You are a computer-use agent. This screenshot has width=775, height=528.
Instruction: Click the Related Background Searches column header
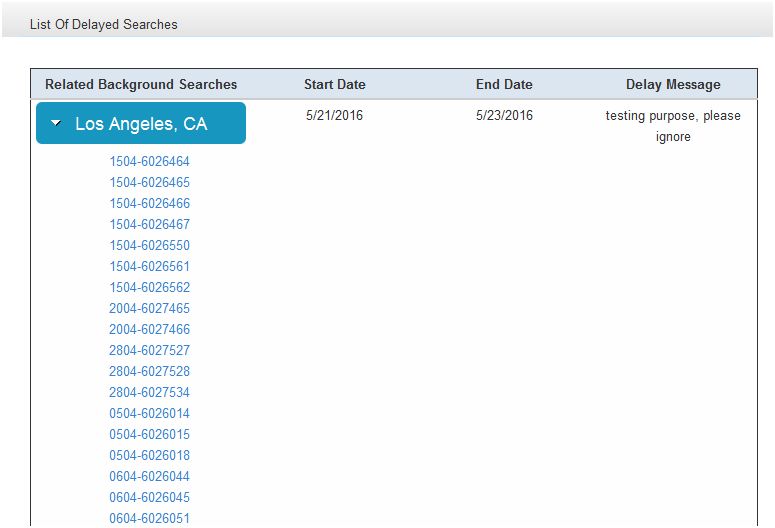pos(141,85)
